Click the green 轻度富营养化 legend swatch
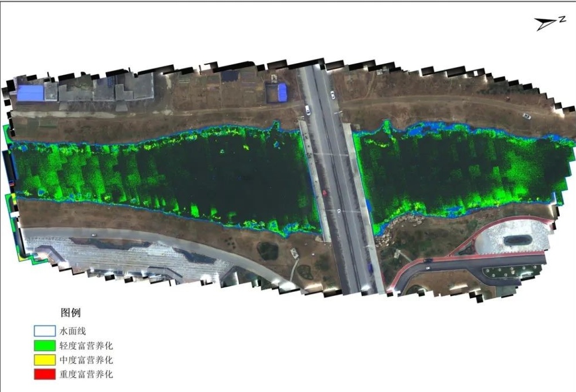The width and height of the screenshot is (576, 392). pyautogui.click(x=45, y=345)
